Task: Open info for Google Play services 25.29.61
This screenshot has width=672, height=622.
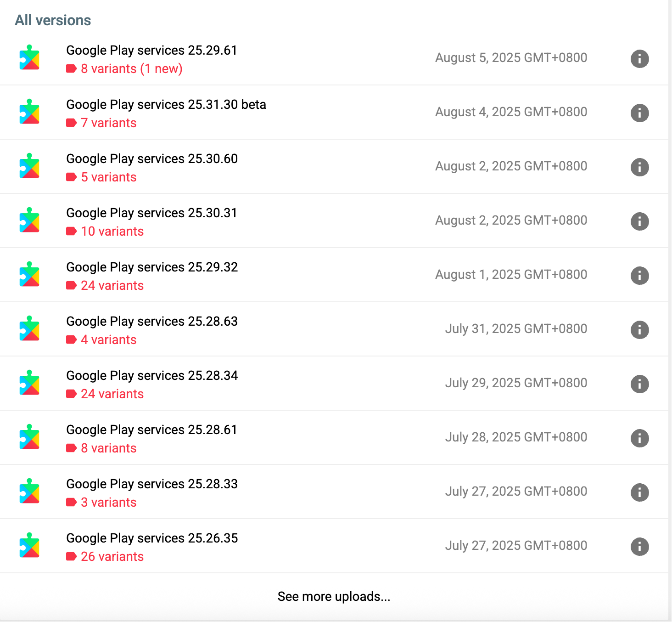Action: pyautogui.click(x=639, y=59)
